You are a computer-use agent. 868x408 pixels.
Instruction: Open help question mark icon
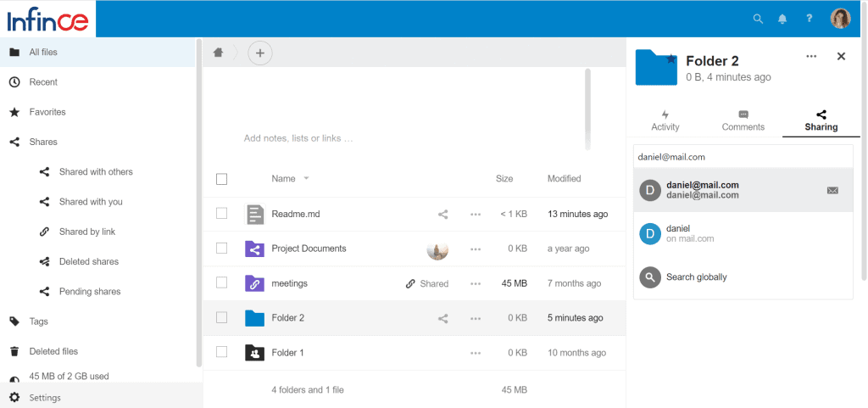click(x=809, y=19)
